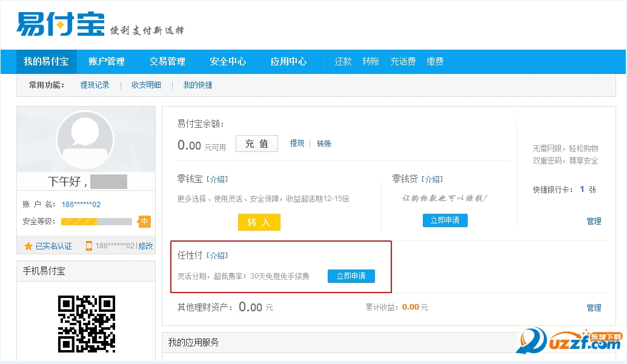Click the user avatar placeholder icon
The image size is (627, 364).
[x=85, y=140]
